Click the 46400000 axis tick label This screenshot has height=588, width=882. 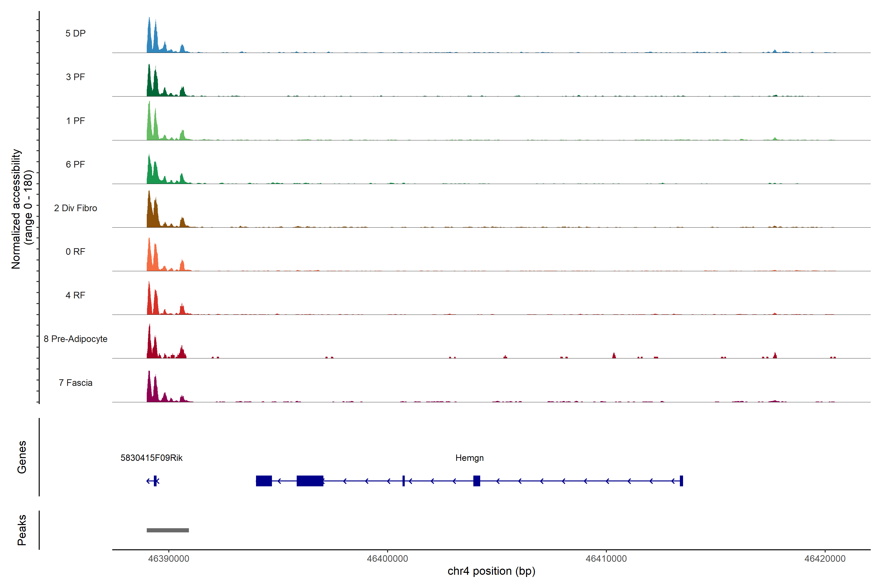387,559
